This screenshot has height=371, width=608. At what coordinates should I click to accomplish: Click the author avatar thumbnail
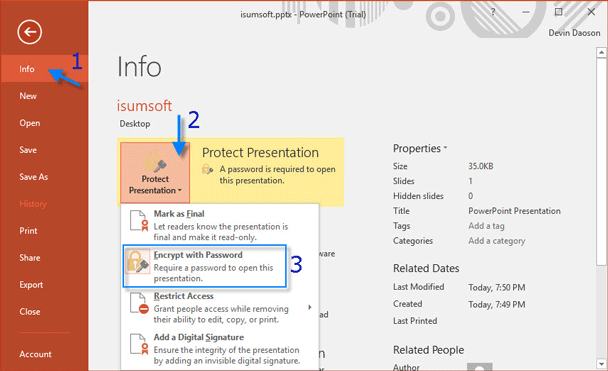coord(480,367)
